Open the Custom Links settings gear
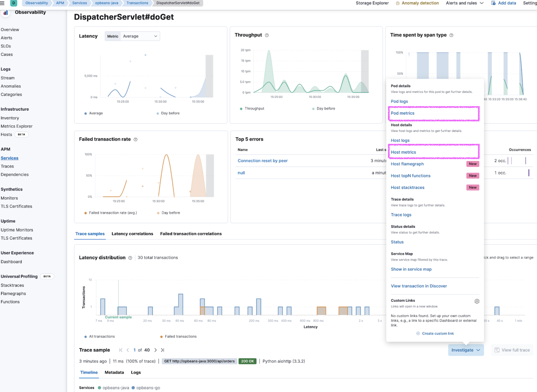537x392 pixels. click(x=477, y=301)
